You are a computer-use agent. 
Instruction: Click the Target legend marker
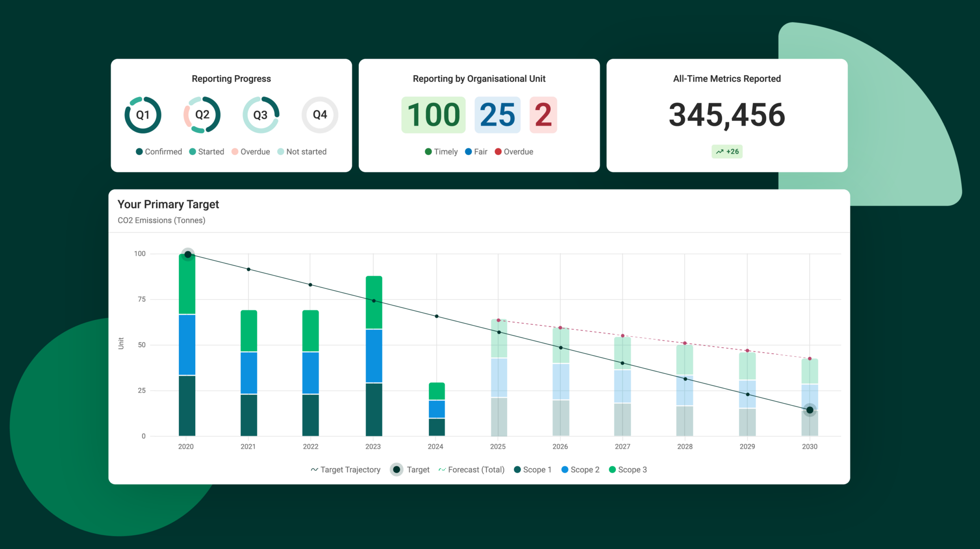click(x=397, y=470)
